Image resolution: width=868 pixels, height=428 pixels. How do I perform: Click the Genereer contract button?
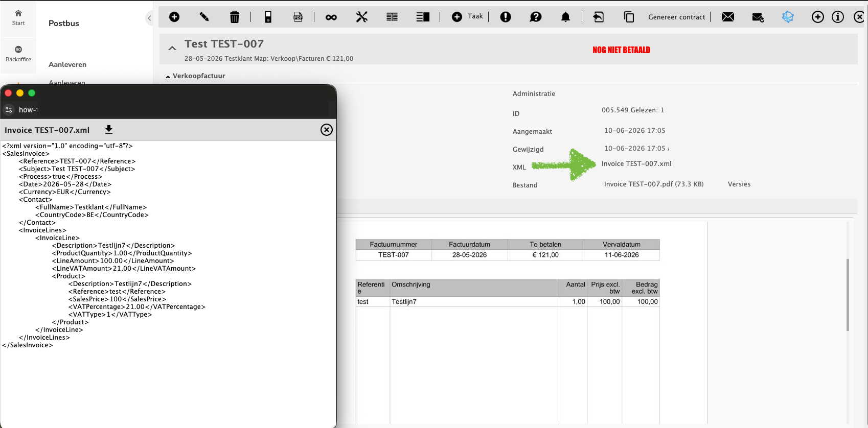676,17
